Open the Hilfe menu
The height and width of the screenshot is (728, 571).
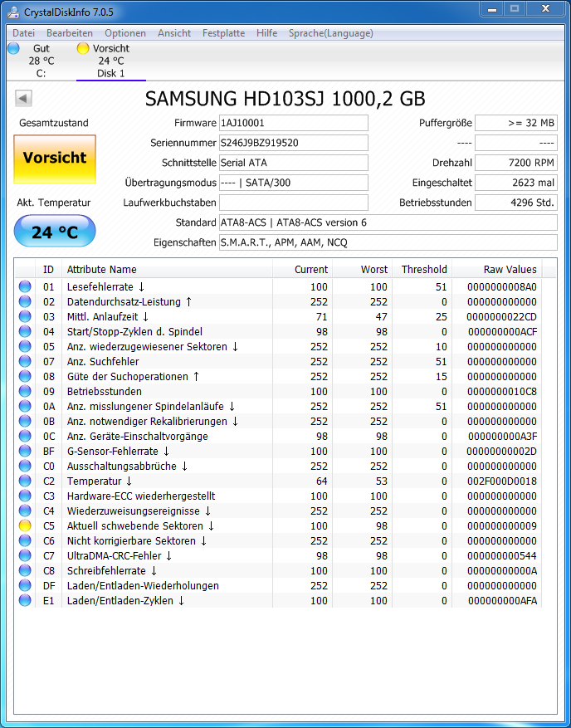click(x=267, y=33)
